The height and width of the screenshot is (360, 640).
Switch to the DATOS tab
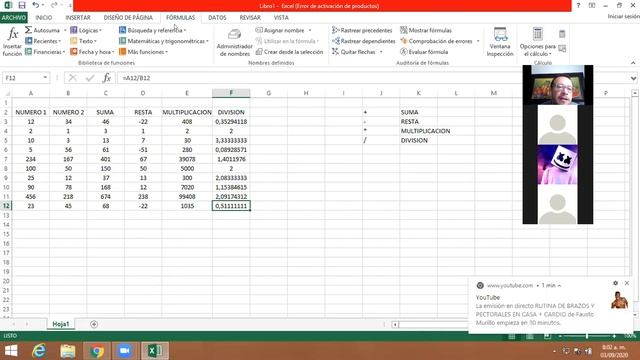[217, 18]
